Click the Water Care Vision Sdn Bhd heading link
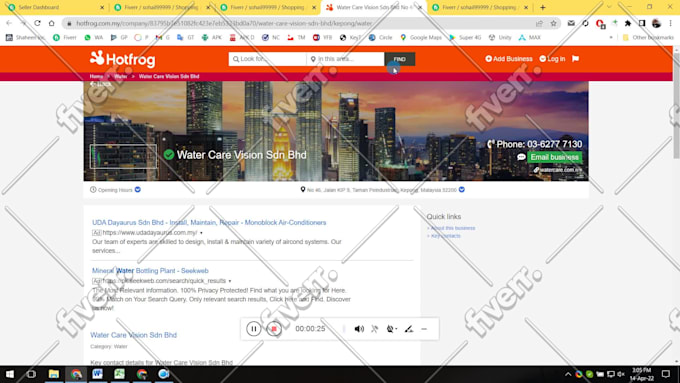The height and width of the screenshot is (383, 680). pos(134,335)
